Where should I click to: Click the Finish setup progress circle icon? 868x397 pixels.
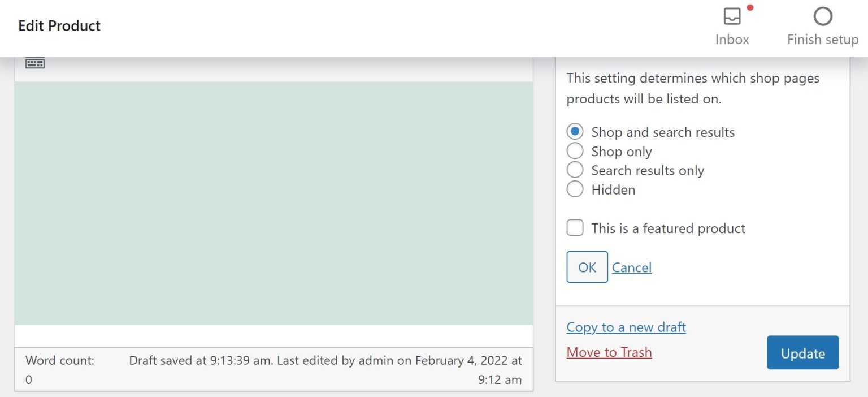[x=822, y=16]
